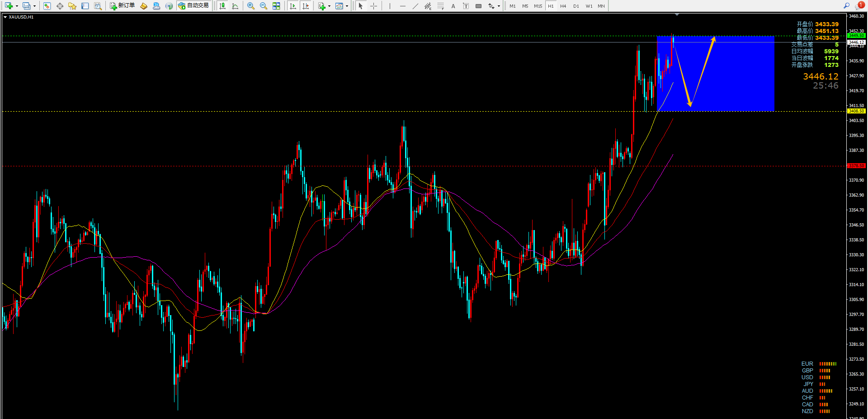Click the zoom in magnifier icon
868x419 pixels.
click(251, 6)
